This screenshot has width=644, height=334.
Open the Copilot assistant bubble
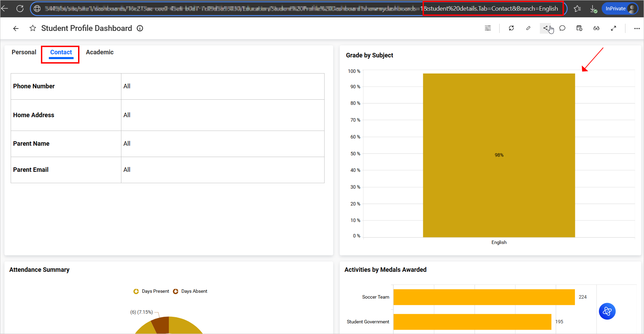(x=607, y=311)
